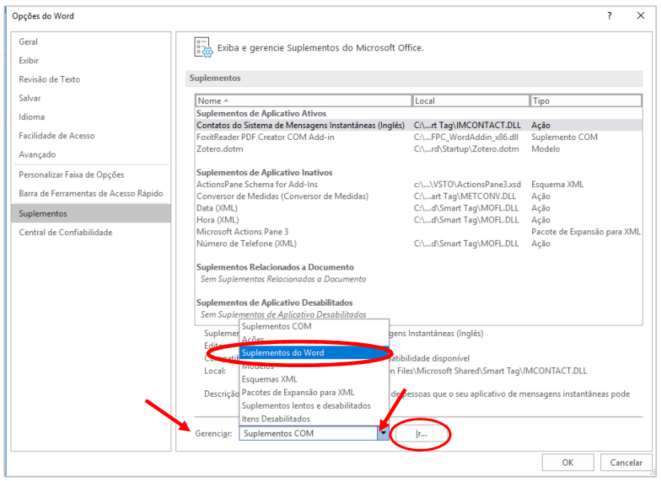
Task: Select the Suplementos category
Action: 91,214
